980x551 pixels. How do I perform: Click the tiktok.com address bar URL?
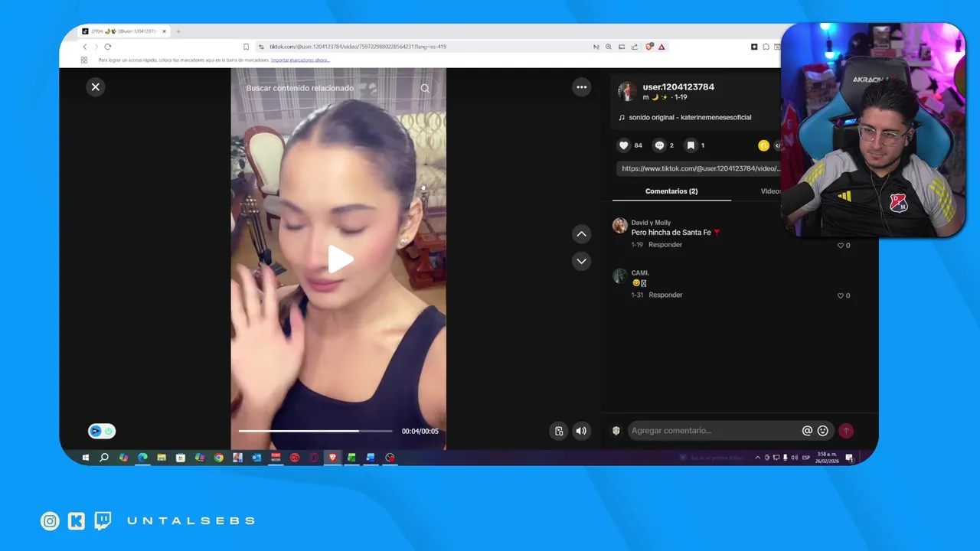click(358, 47)
